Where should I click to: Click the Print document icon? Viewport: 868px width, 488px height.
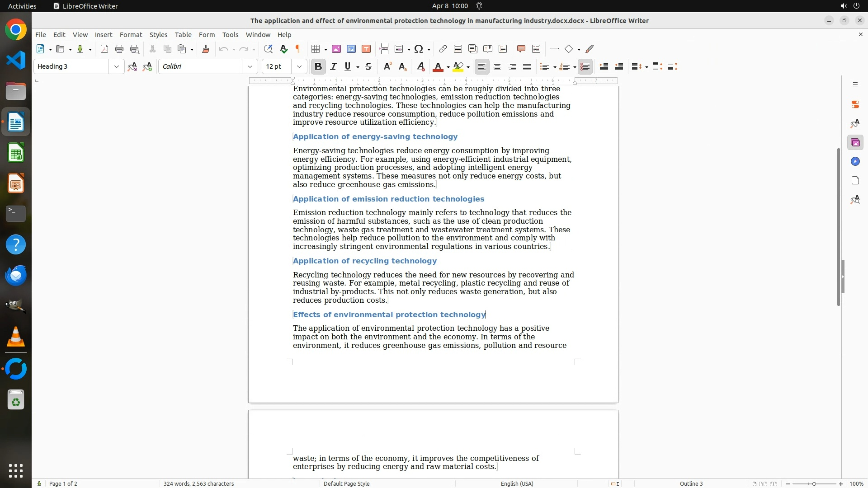pos(119,49)
